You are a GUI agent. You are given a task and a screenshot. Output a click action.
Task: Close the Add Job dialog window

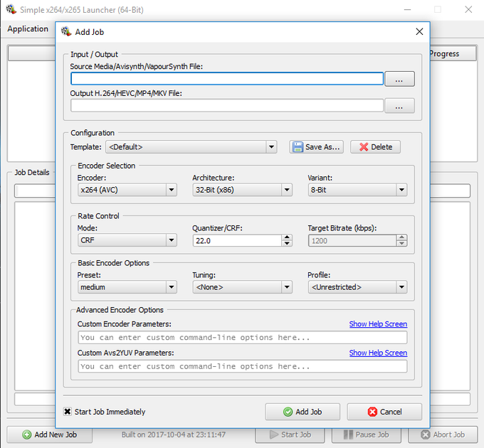(420, 32)
